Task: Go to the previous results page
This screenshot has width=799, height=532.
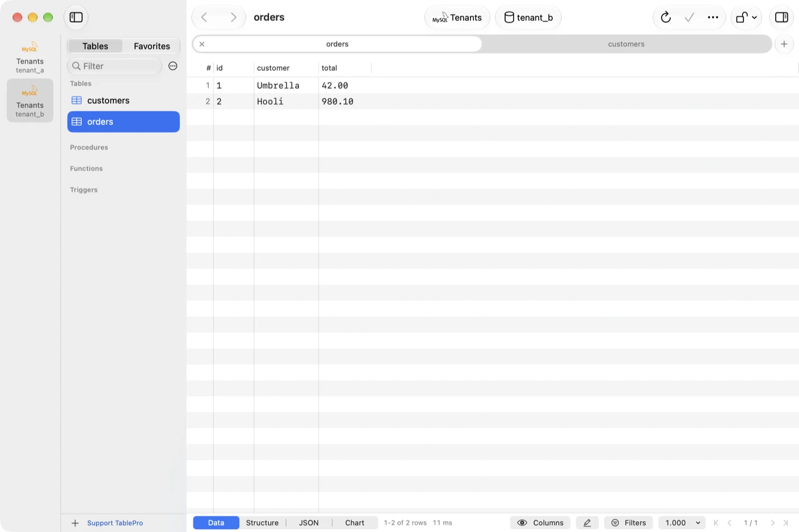Action: [x=729, y=523]
